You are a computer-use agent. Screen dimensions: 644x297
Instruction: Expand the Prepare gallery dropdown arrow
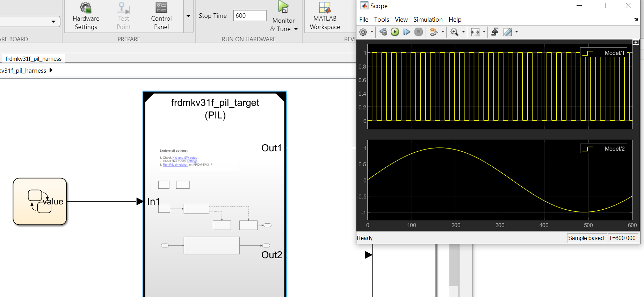(x=188, y=16)
